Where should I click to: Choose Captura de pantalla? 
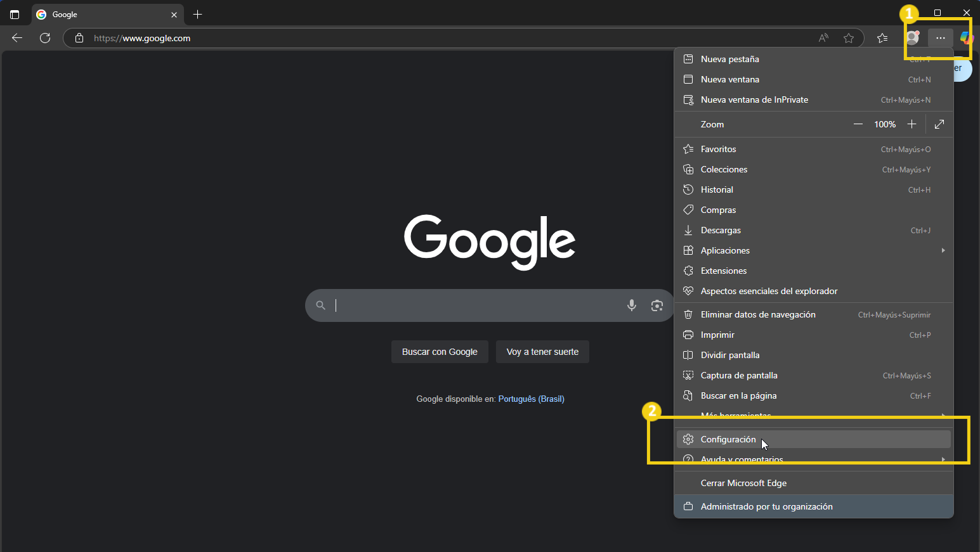[x=813, y=375]
